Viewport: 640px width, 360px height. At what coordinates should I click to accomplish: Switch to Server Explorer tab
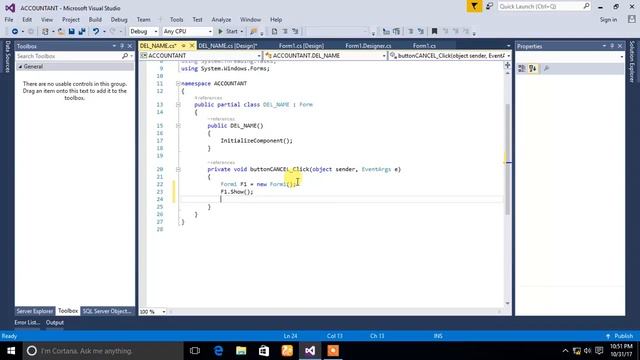pyautogui.click(x=35, y=311)
